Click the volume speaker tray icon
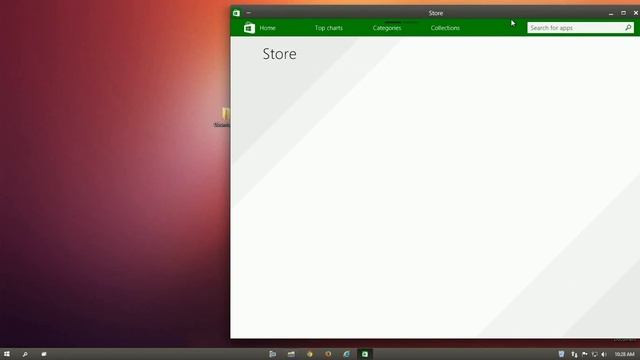 point(604,354)
